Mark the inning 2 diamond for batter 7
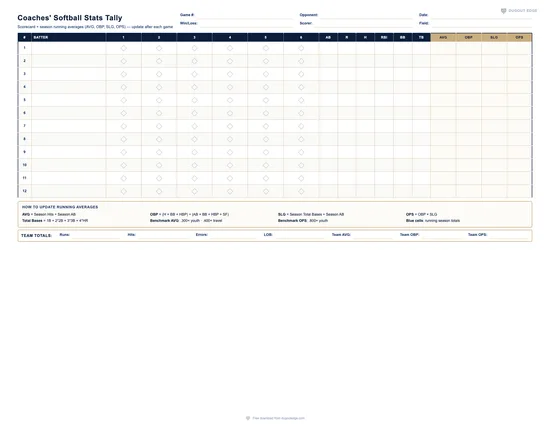Viewport: 550px width, 425px height. coord(159,126)
